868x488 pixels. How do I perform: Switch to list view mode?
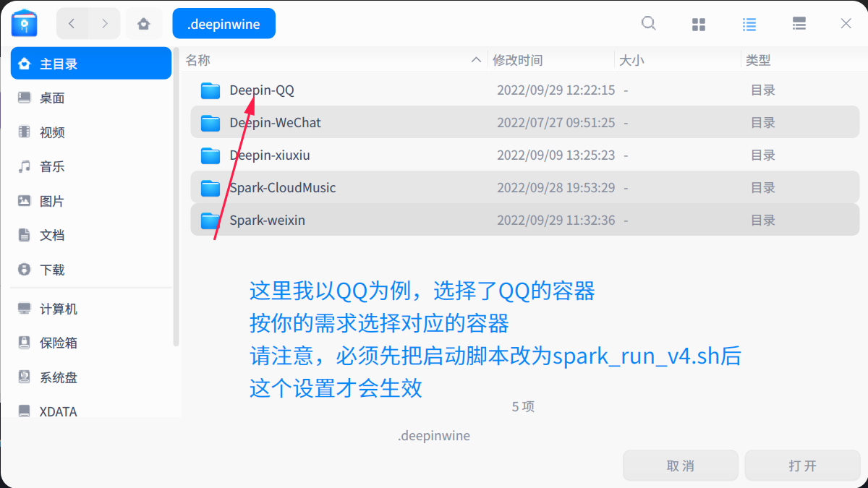749,23
